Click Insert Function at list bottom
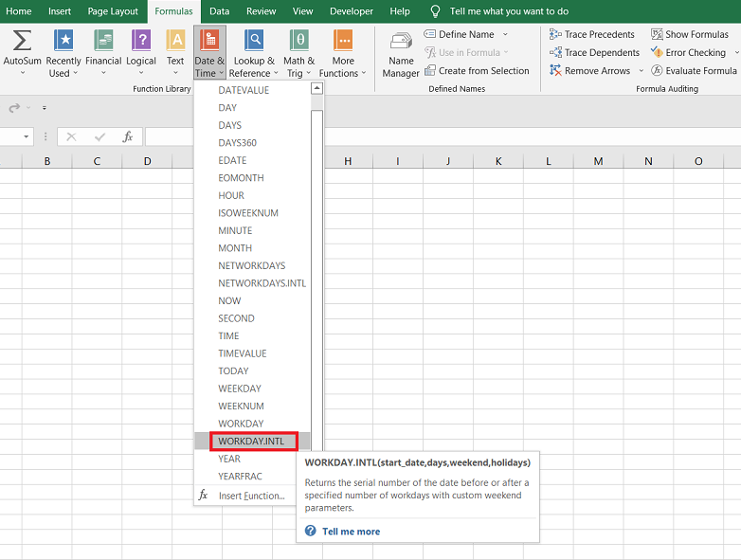The width and height of the screenshot is (741, 560). pyautogui.click(x=251, y=496)
